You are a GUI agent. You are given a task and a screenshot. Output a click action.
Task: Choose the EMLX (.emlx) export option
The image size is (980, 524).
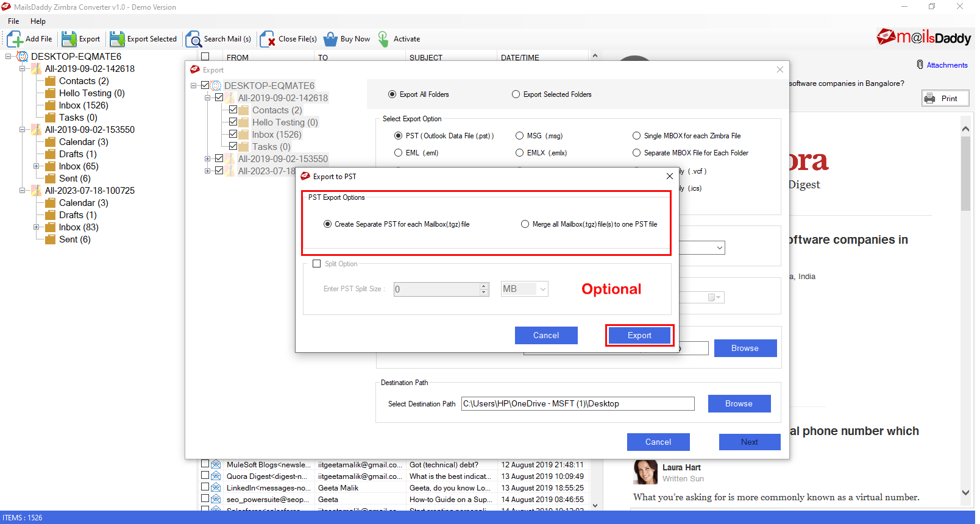tap(519, 153)
